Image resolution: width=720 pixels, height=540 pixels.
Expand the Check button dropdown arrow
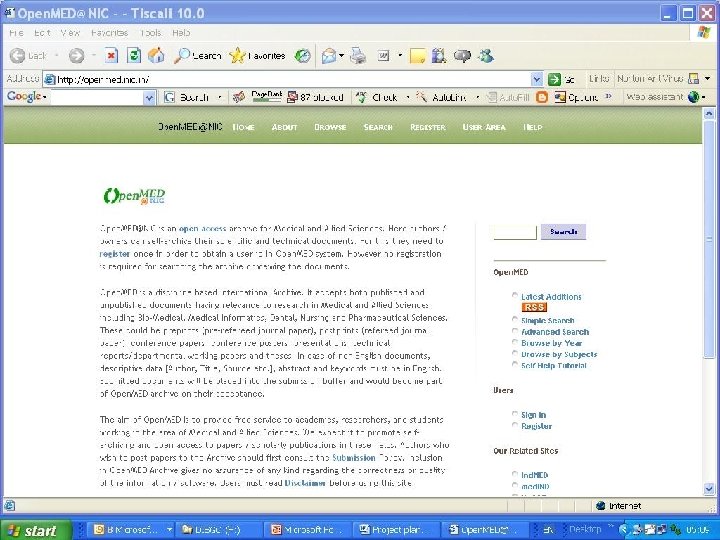pyautogui.click(x=408, y=97)
